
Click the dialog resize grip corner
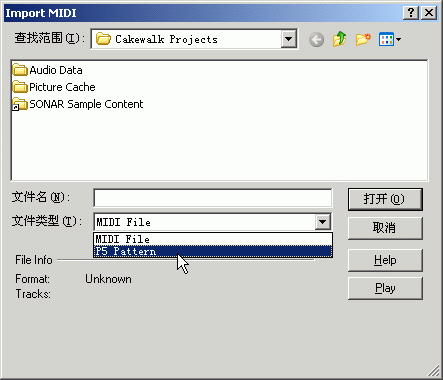[x=434, y=370]
